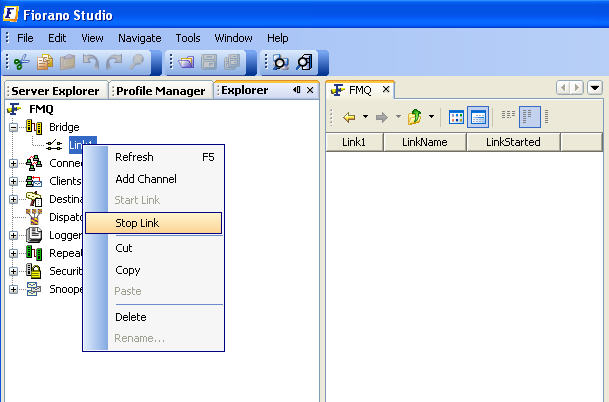This screenshot has height=402, width=609.
Task: Click the Back arrow in FMQ panel
Action: coord(349,117)
